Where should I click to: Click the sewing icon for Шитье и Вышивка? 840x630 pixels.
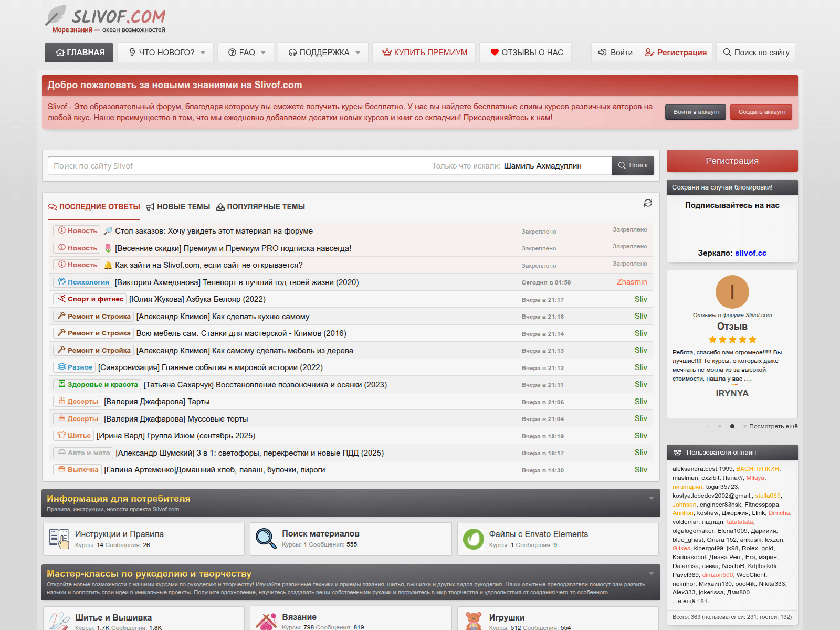point(59,619)
